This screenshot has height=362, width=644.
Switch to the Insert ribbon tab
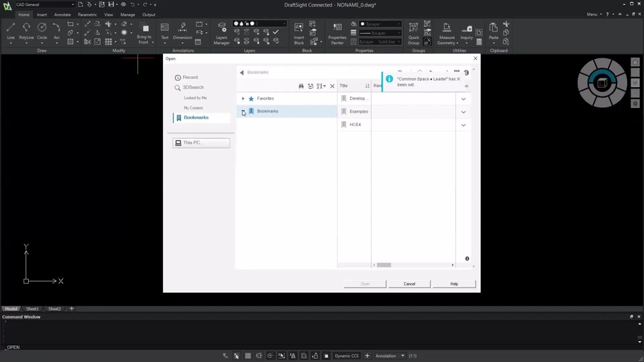point(42,15)
